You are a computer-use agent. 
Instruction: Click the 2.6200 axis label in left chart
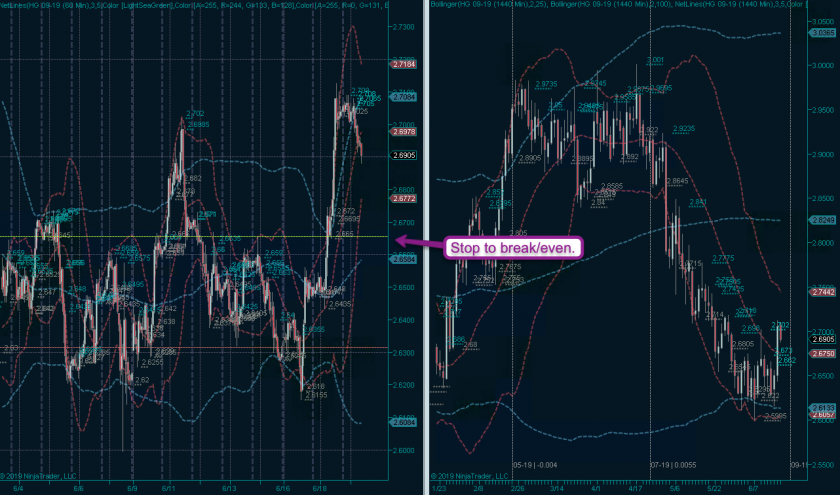(x=404, y=385)
